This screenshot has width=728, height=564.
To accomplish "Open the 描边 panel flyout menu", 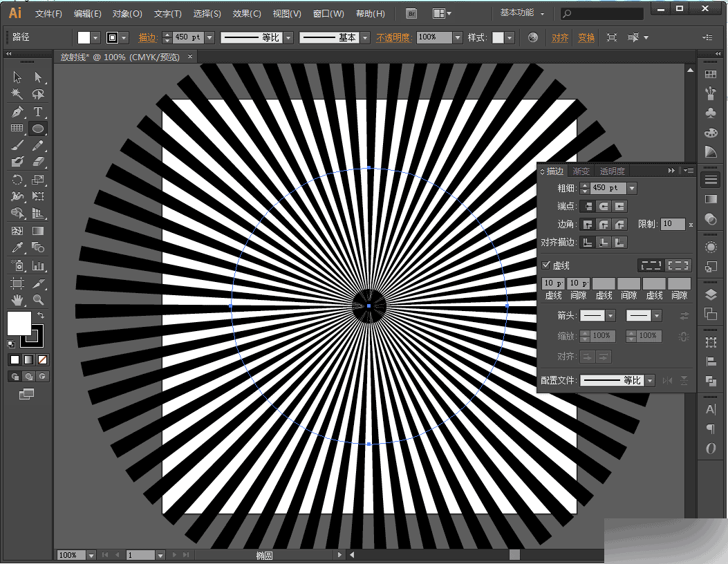I will click(x=689, y=171).
